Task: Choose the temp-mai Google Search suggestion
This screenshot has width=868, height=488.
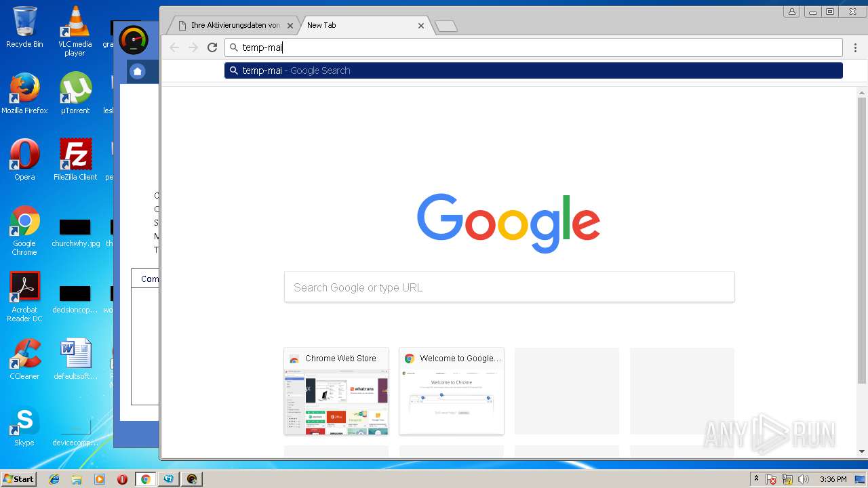Action: (x=533, y=70)
